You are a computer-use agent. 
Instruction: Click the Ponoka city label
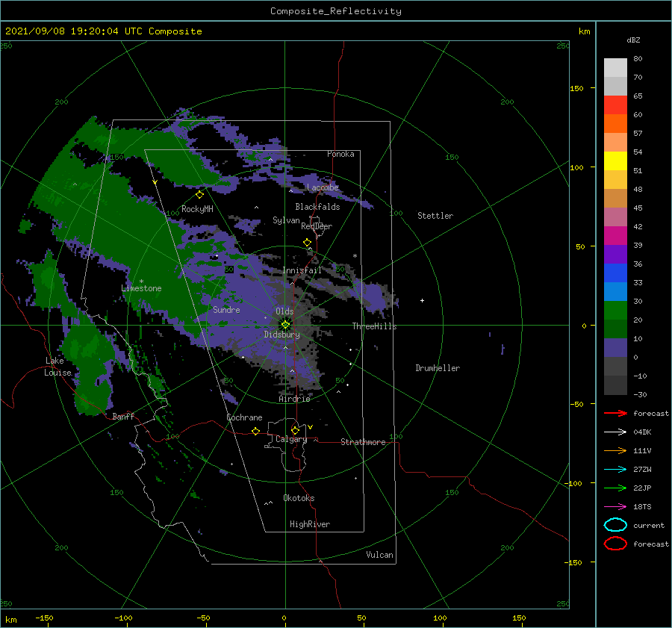point(340,154)
